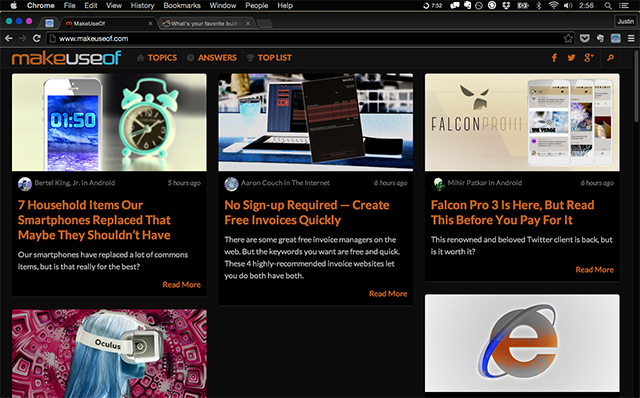Image resolution: width=640 pixels, height=398 pixels.
Task: Click "Bertel King, Jr. in Android" byline
Action: pyautogui.click(x=75, y=183)
